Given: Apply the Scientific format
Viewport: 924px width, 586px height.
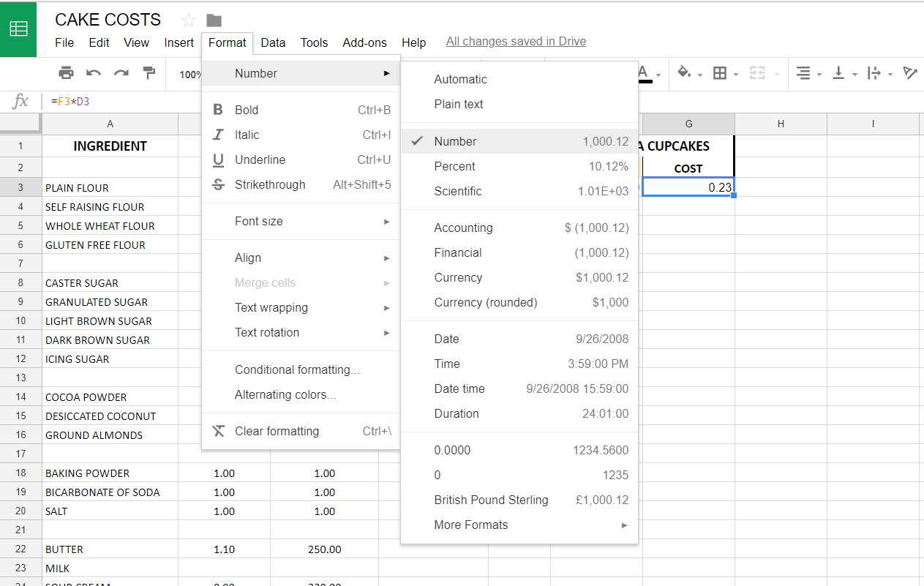Looking at the screenshot, I should point(519,191).
